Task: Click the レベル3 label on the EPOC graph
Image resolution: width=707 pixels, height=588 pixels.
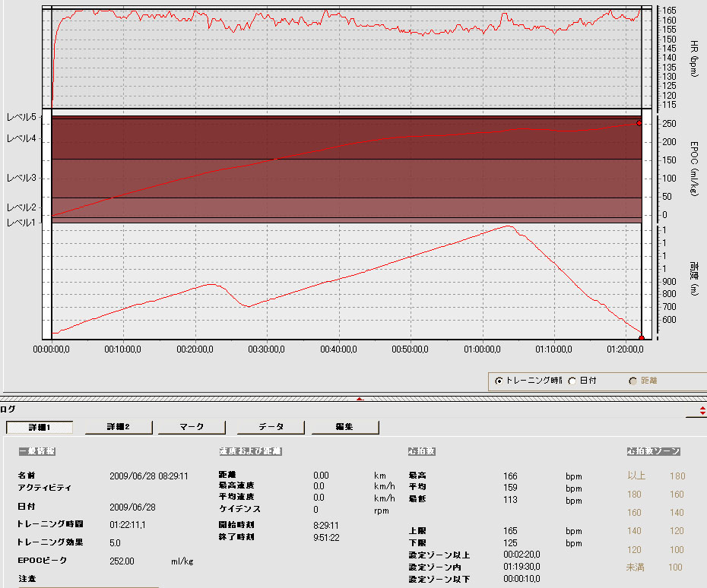Action: 21,178
